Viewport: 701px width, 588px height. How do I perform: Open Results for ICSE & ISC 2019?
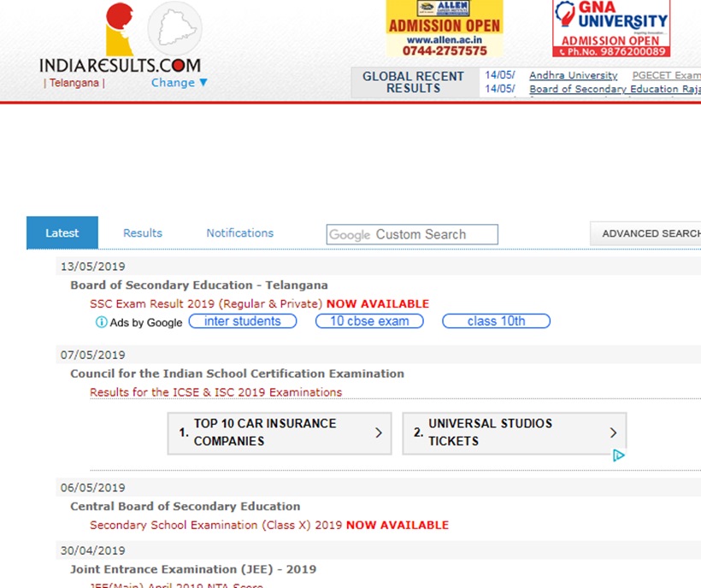[216, 391]
